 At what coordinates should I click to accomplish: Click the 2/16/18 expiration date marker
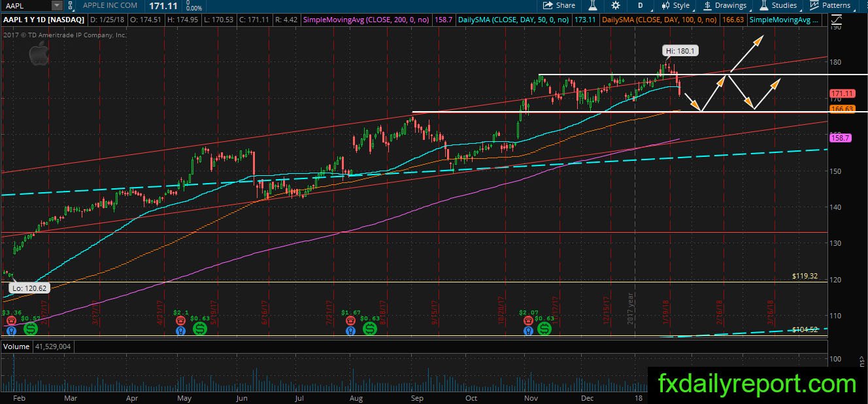pos(719,312)
